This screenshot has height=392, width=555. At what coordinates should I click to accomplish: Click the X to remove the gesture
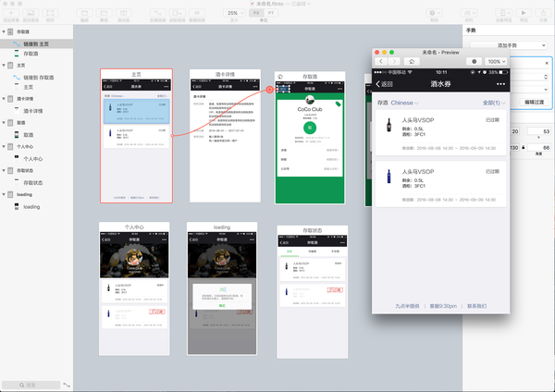tap(547, 63)
